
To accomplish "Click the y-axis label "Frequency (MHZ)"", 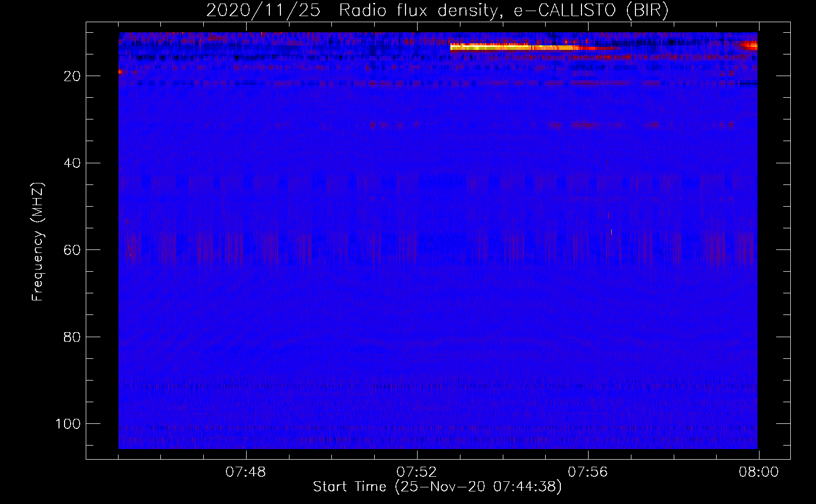I will click(38, 242).
